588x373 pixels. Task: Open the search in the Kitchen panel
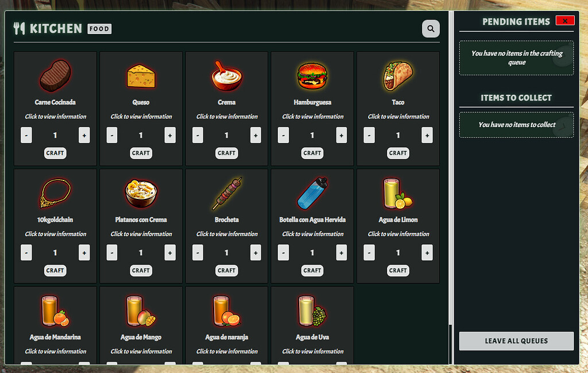[431, 28]
